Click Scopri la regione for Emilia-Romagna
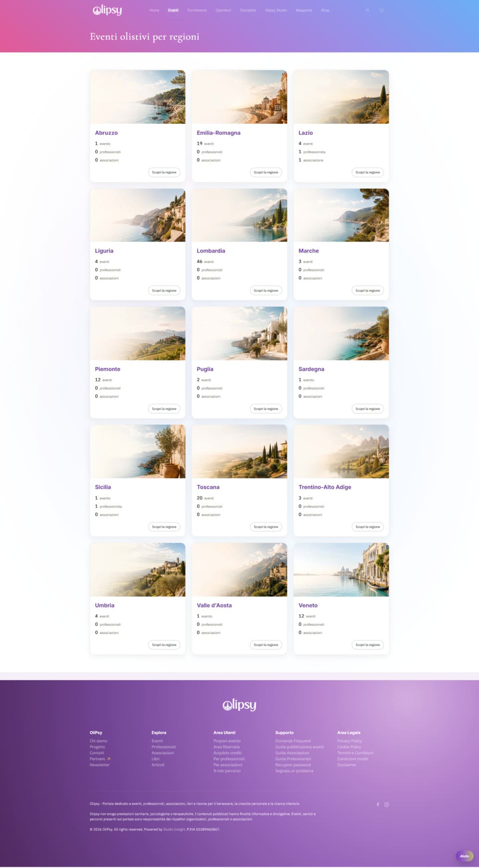This screenshot has width=479, height=868. click(266, 172)
